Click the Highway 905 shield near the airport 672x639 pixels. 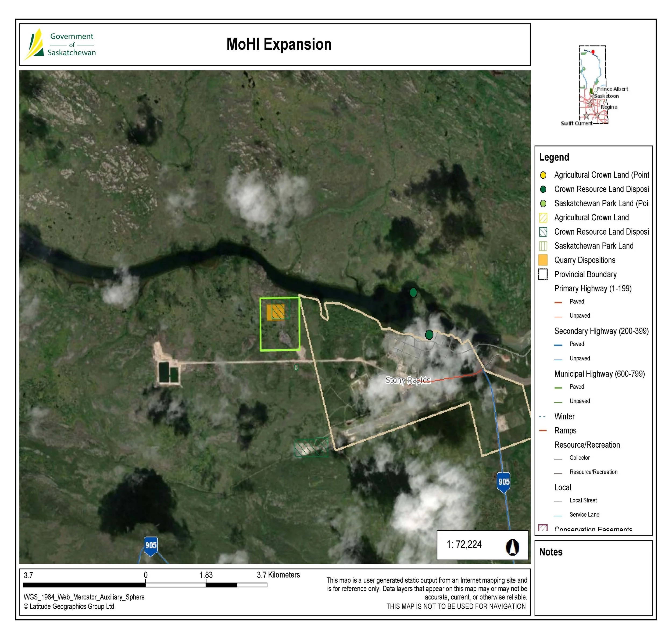coord(503,482)
